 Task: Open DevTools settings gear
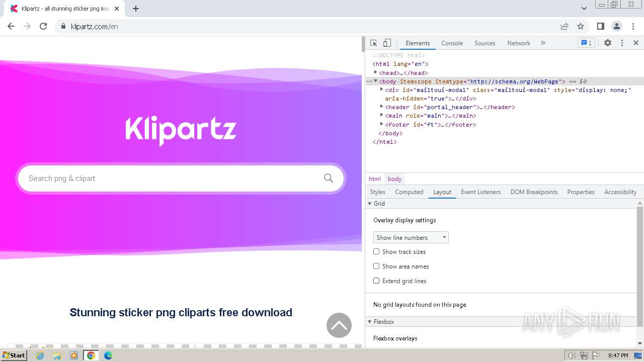[x=608, y=43]
